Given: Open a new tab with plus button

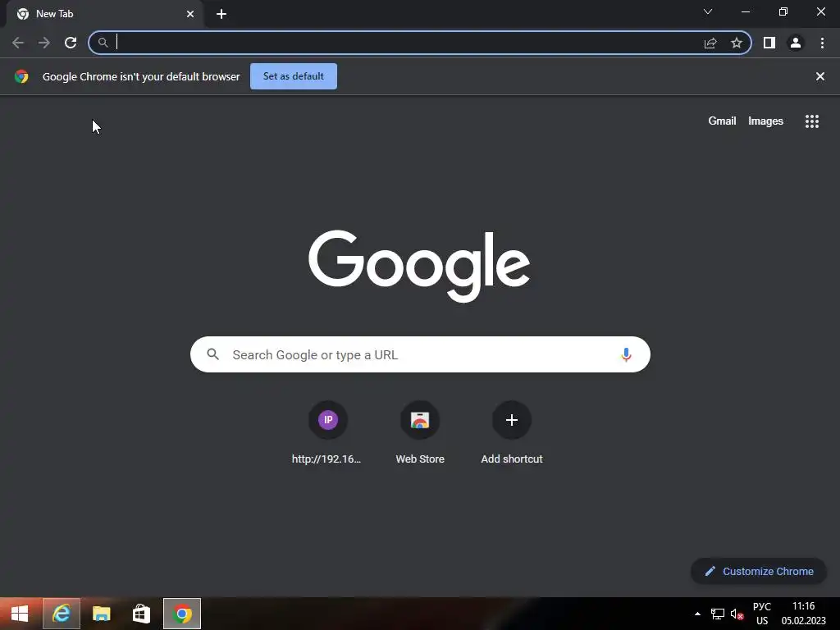Looking at the screenshot, I should click(x=221, y=14).
